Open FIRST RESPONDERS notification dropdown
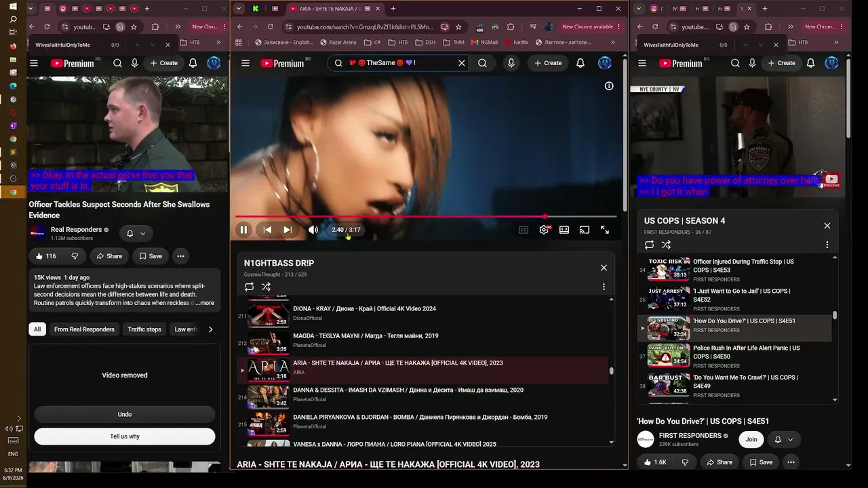 point(783,439)
